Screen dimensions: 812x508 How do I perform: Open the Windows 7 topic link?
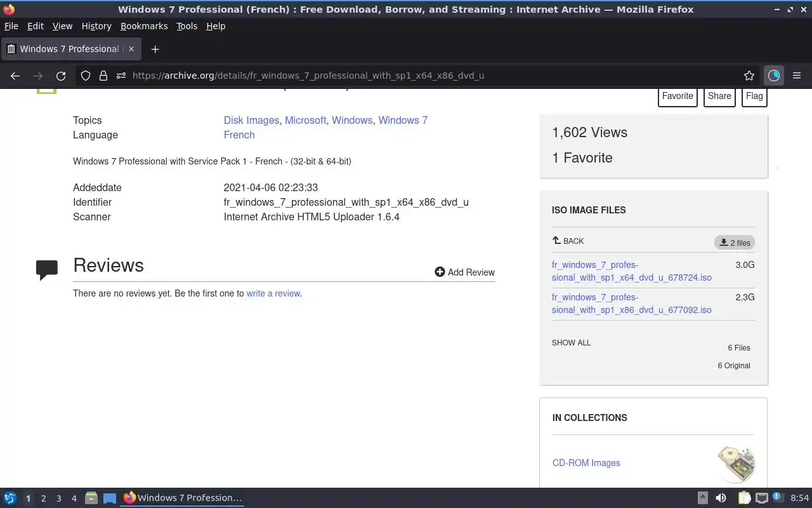[x=403, y=120]
